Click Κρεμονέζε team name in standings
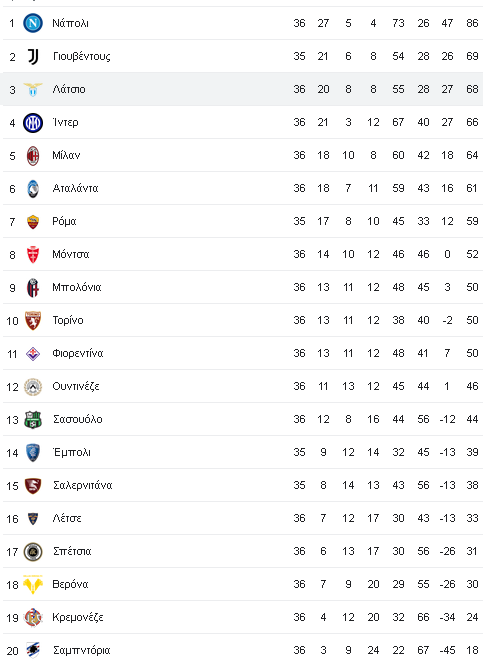Screen dimensions: 483x666 pos(78,617)
